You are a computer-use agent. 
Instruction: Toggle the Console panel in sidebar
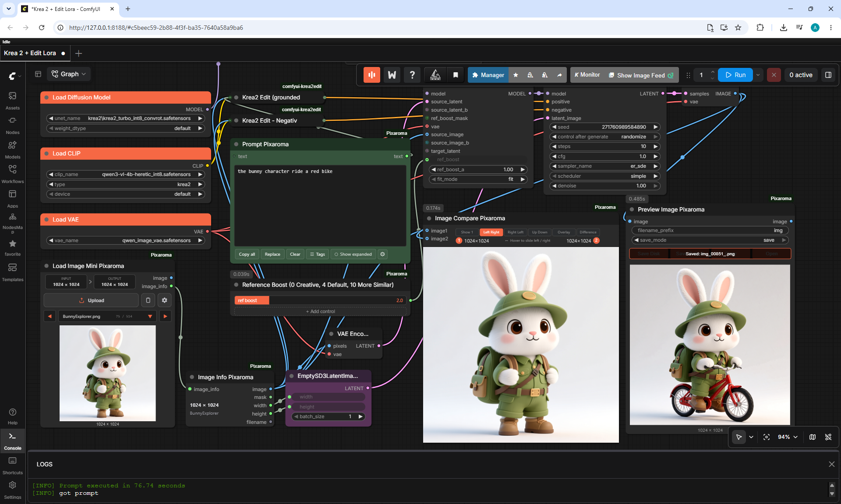pyautogui.click(x=12, y=441)
